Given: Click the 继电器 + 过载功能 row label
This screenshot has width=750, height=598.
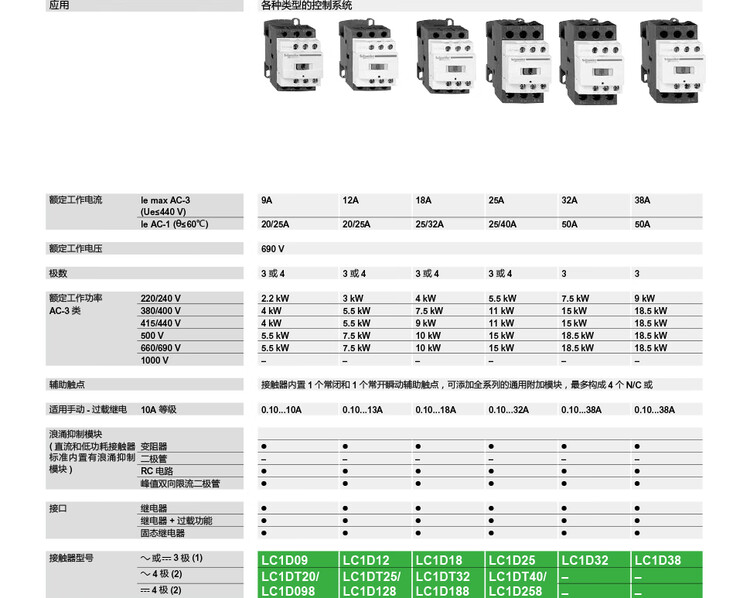Looking at the screenshot, I should 176,520.
